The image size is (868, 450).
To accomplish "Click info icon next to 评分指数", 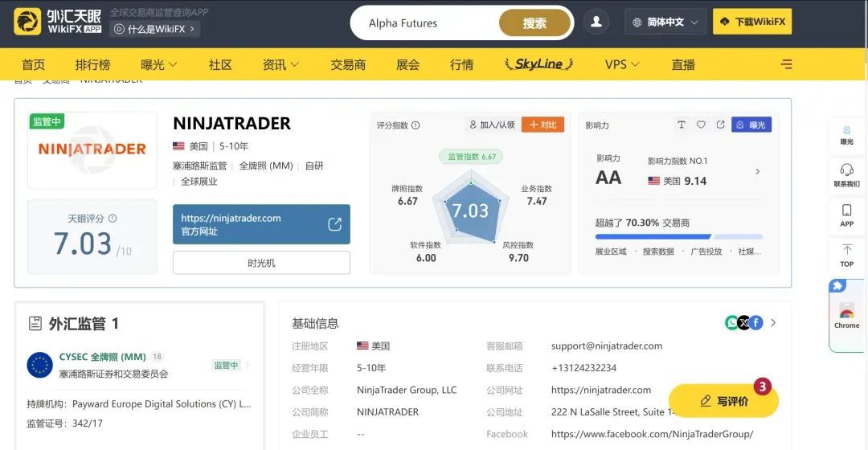I will click(416, 125).
